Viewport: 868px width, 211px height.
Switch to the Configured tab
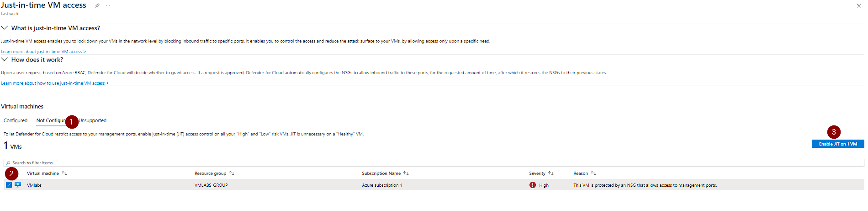(x=16, y=121)
